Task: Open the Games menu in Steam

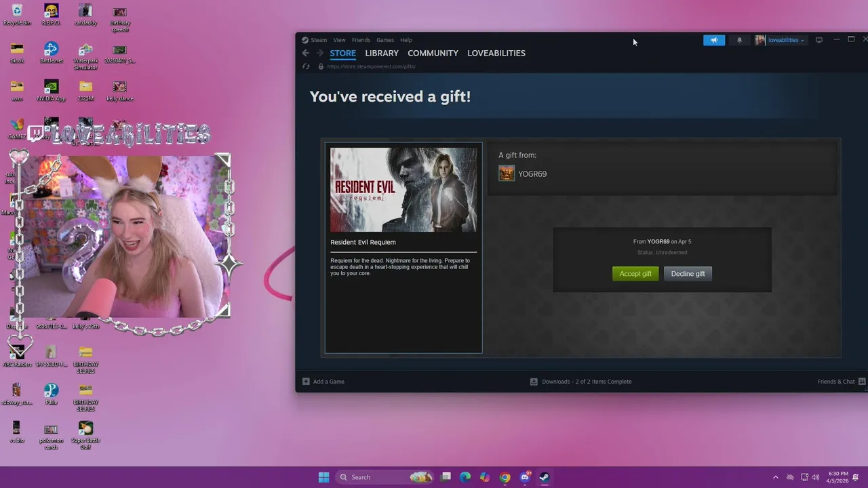Action: (385, 40)
